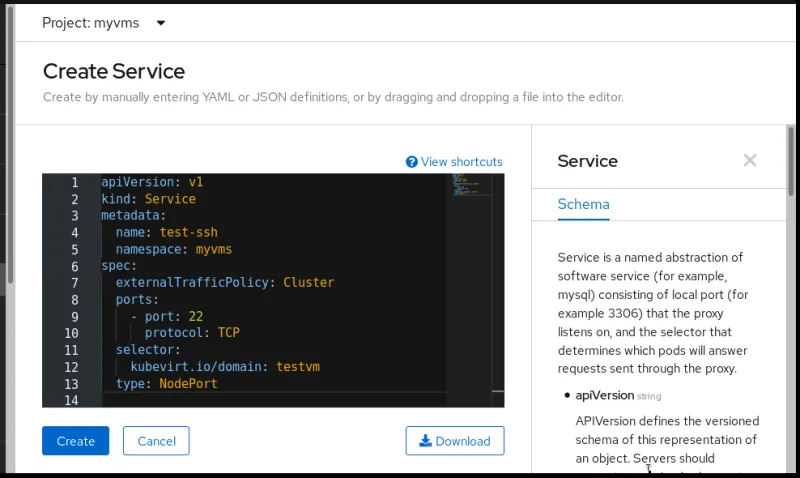Cancel the service creation

tap(156, 441)
